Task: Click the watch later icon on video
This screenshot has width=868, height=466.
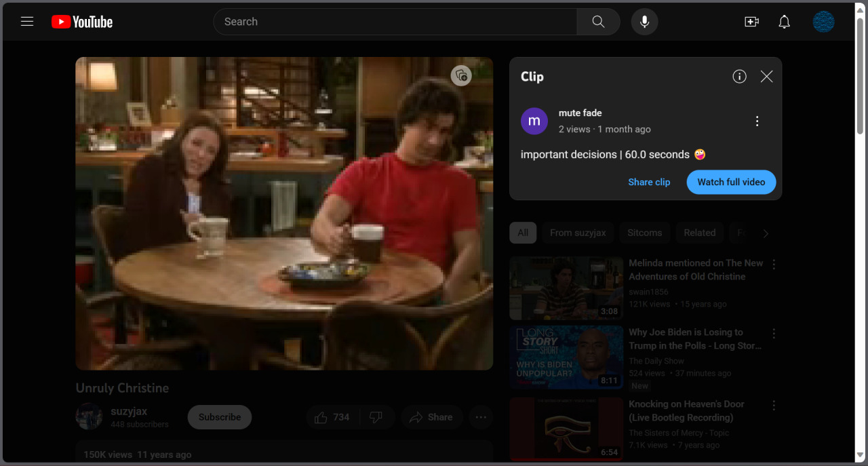Action: coord(461,75)
